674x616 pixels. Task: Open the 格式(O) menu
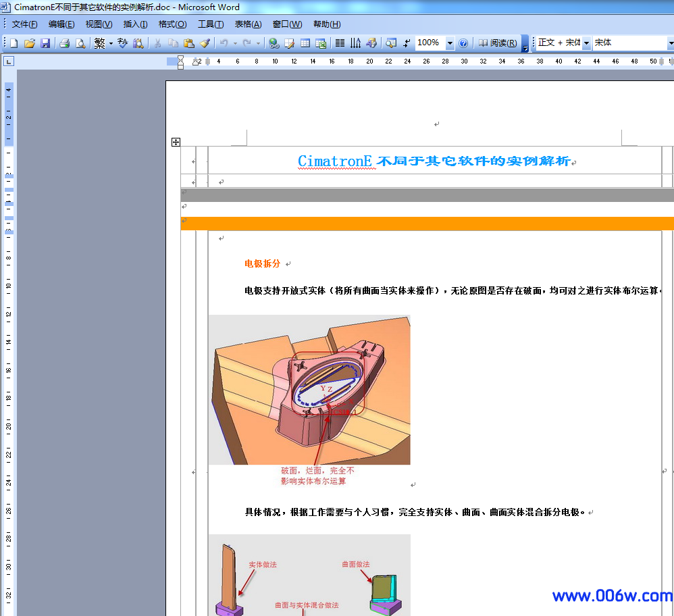coord(172,24)
